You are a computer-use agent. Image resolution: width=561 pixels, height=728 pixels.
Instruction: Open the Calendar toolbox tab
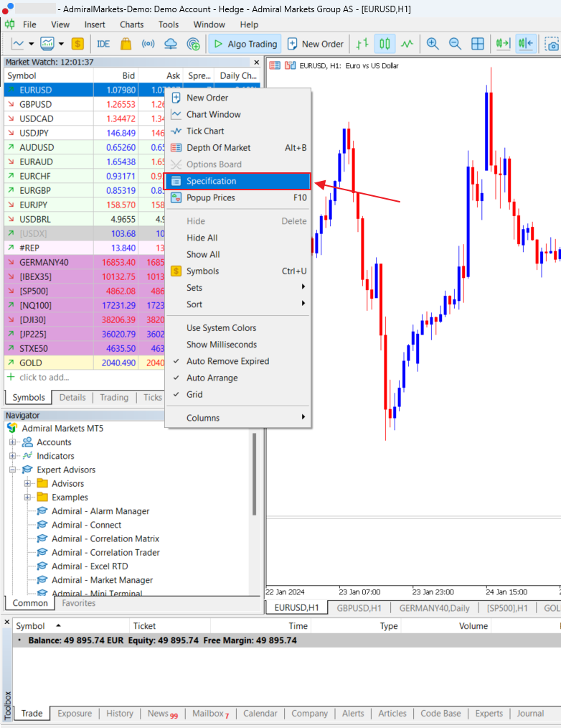(x=260, y=714)
